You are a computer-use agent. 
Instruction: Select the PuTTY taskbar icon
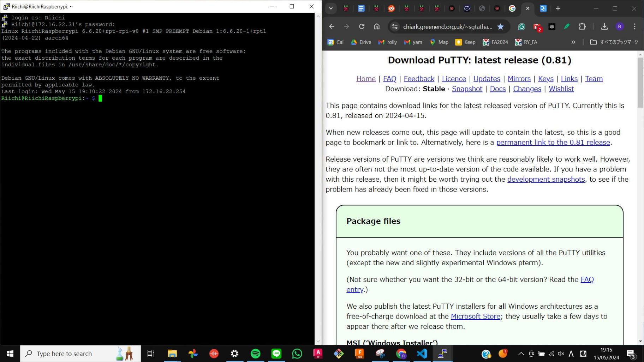pos(443,354)
